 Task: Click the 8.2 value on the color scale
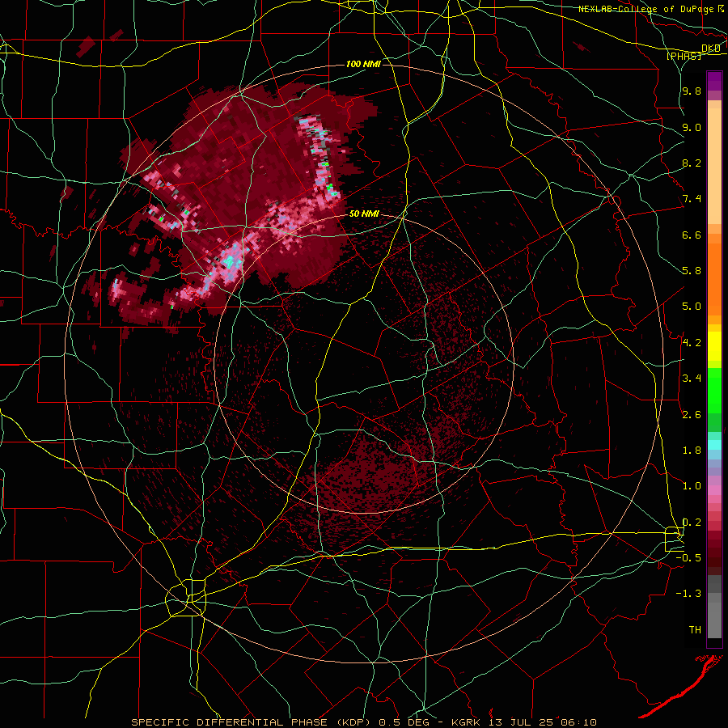point(692,163)
